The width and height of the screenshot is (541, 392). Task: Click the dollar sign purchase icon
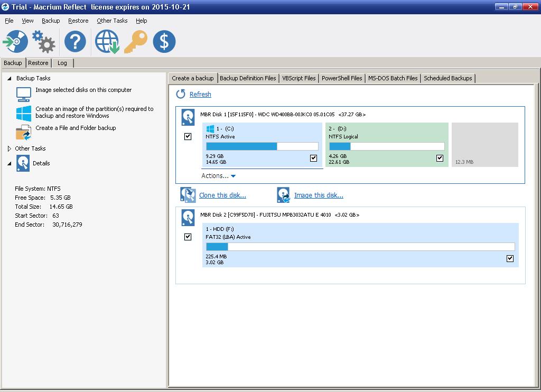click(164, 42)
